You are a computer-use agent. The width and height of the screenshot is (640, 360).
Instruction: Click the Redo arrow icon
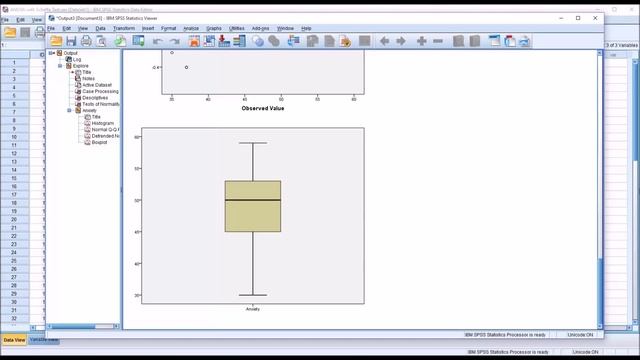tap(175, 41)
